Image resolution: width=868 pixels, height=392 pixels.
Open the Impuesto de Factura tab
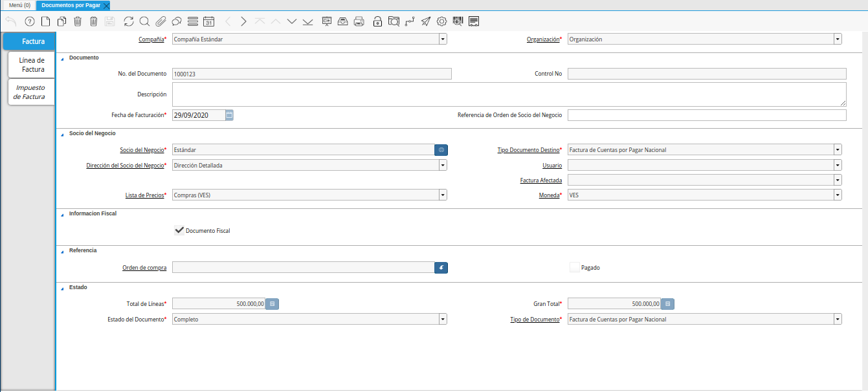(x=30, y=92)
